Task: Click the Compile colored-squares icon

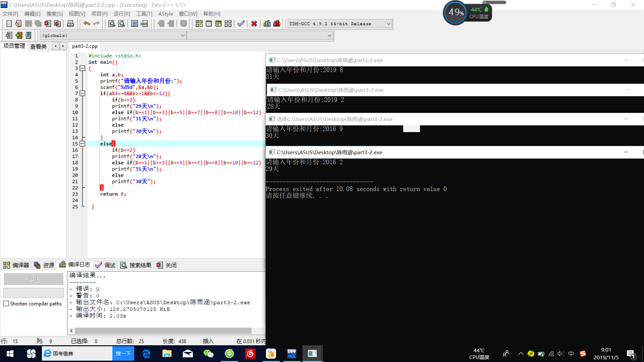Action: (x=199, y=24)
